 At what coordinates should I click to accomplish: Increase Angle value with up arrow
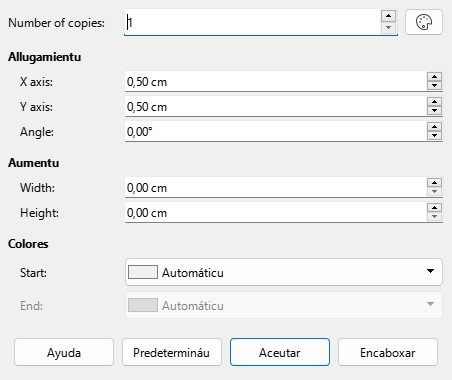click(x=434, y=127)
